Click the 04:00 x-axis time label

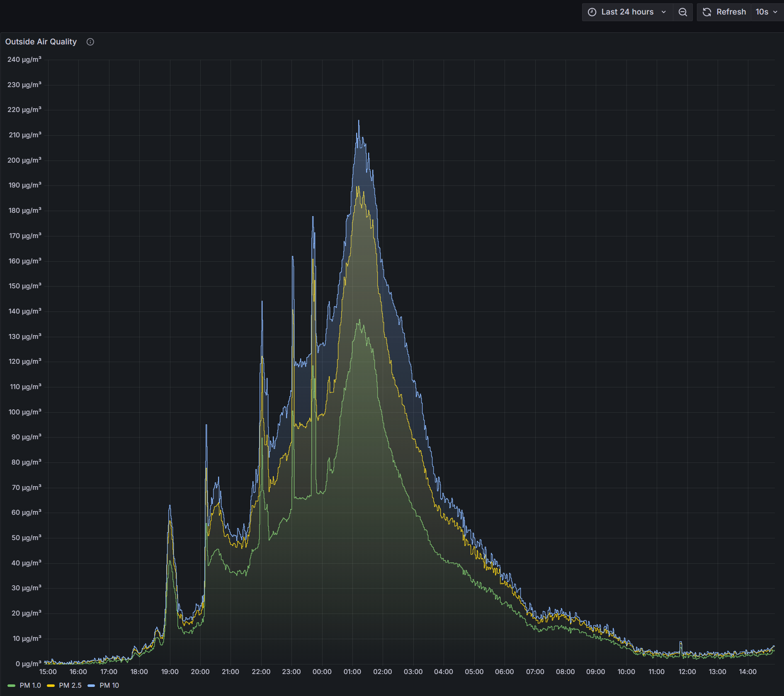(x=444, y=672)
